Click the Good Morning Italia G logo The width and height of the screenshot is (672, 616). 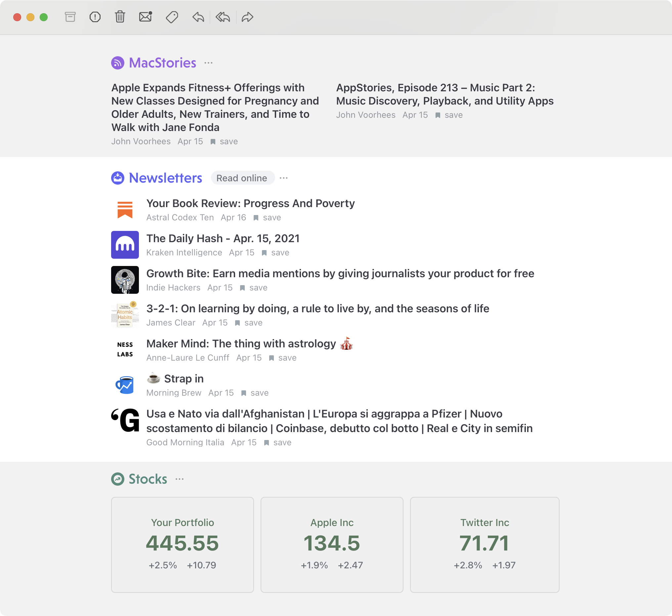pyautogui.click(x=125, y=420)
